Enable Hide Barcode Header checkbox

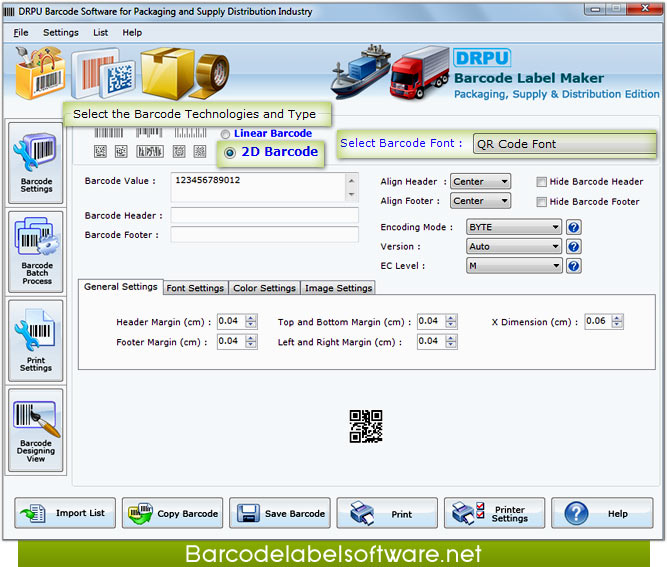coord(541,182)
